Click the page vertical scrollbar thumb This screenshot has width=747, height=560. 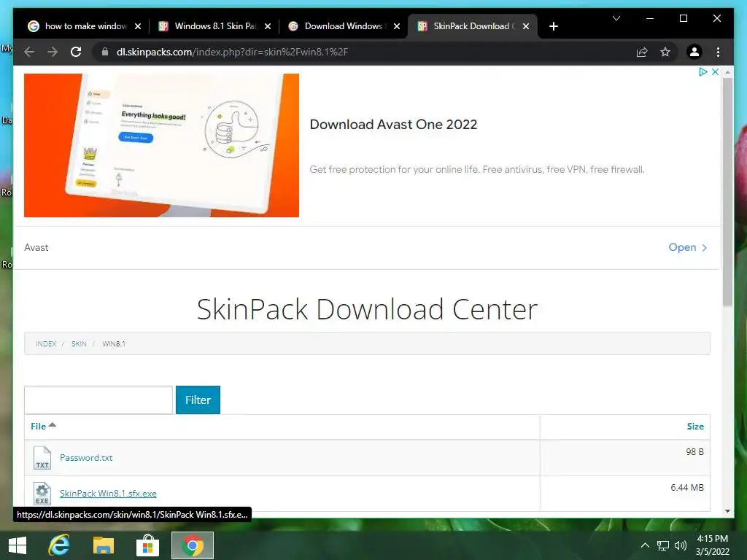pyautogui.click(x=727, y=192)
